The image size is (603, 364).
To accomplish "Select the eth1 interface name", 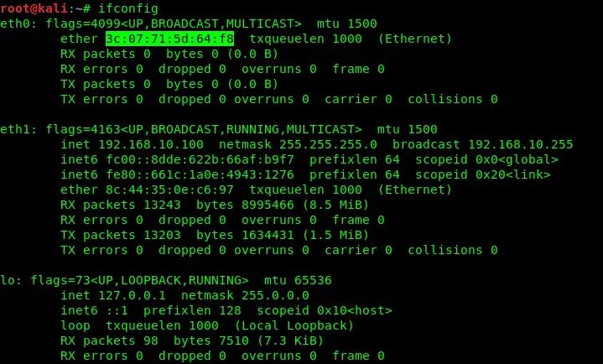I will (x=18, y=129).
